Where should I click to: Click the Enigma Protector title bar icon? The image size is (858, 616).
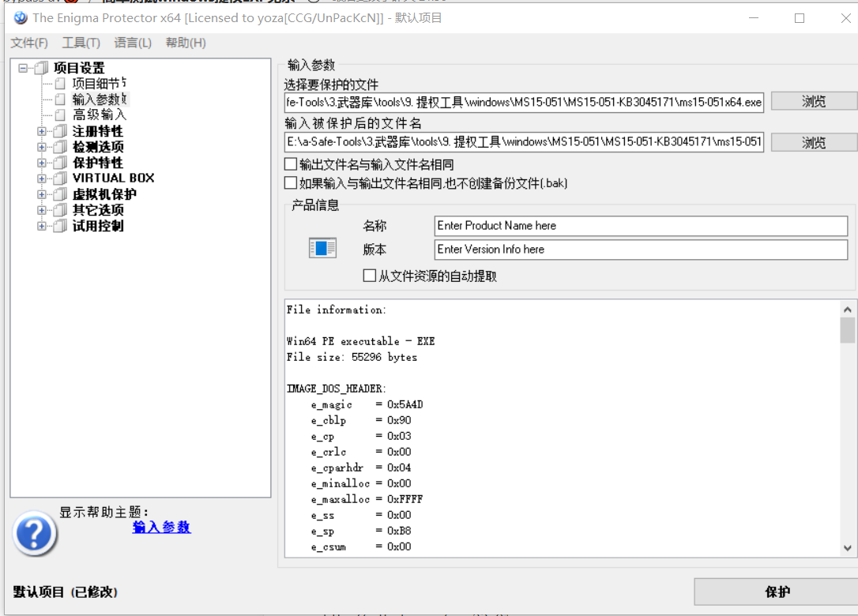point(21,18)
